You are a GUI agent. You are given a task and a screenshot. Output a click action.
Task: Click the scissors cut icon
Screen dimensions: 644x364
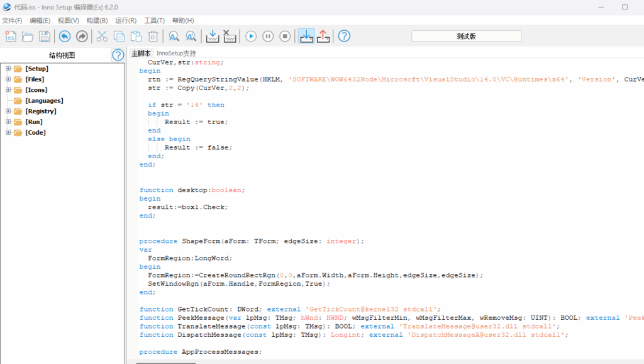101,36
